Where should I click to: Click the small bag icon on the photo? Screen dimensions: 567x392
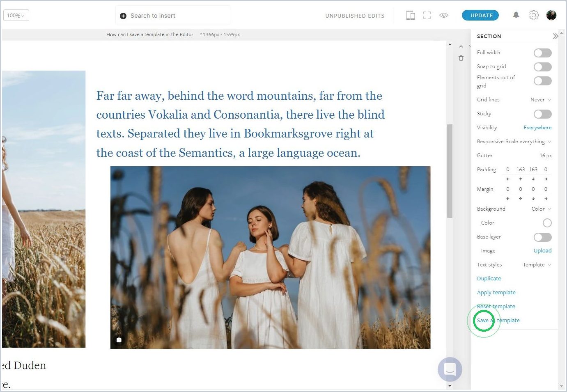tap(119, 340)
